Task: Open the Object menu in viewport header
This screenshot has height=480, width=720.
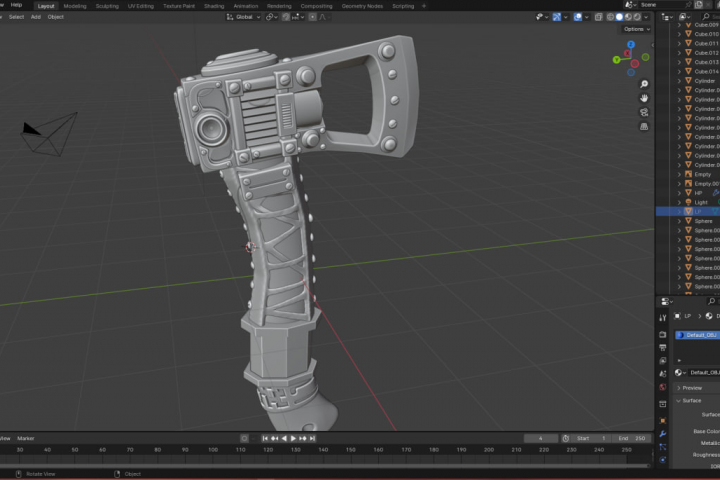Action: (55, 17)
